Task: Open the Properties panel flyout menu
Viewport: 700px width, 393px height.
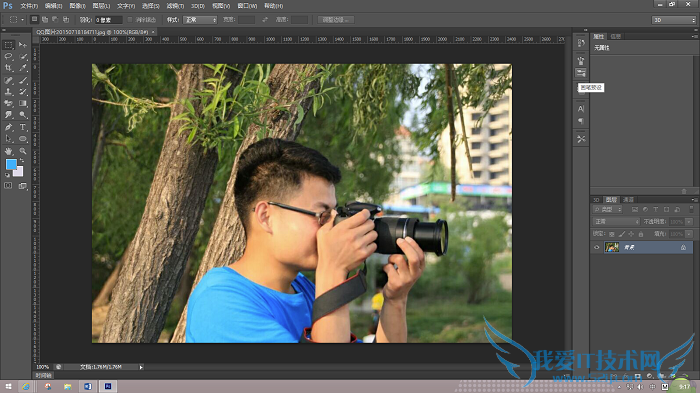Action: (694, 36)
